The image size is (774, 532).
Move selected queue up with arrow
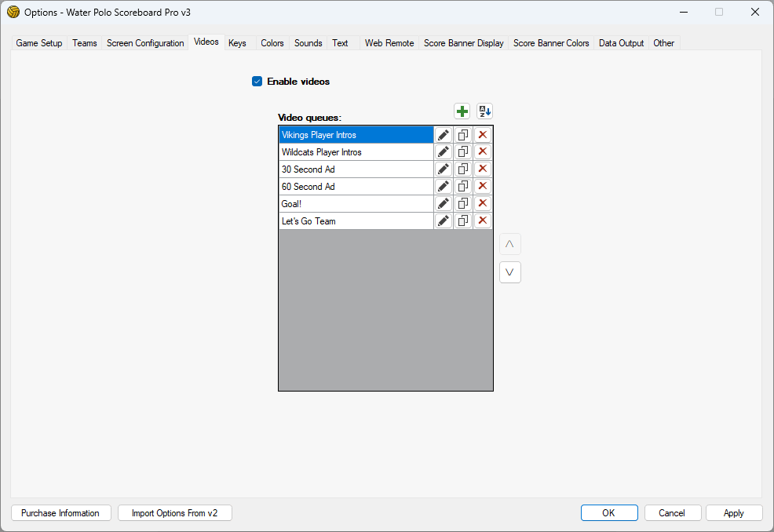[510, 244]
